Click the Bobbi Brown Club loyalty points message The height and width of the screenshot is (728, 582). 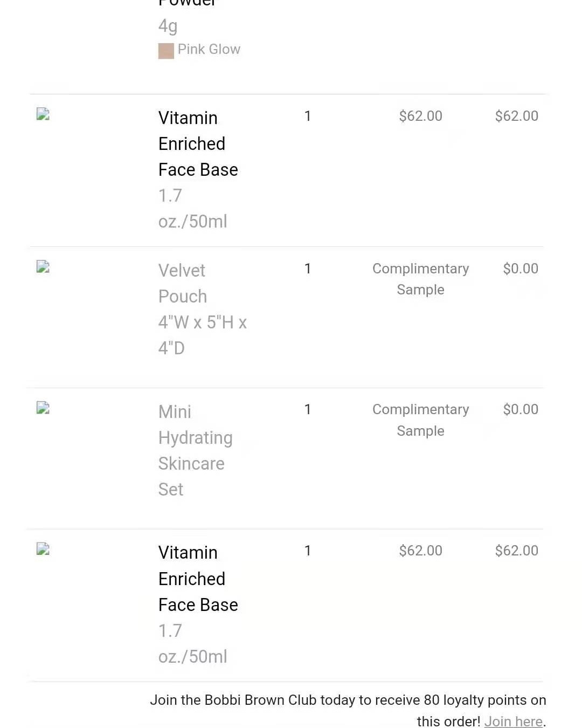point(348,710)
